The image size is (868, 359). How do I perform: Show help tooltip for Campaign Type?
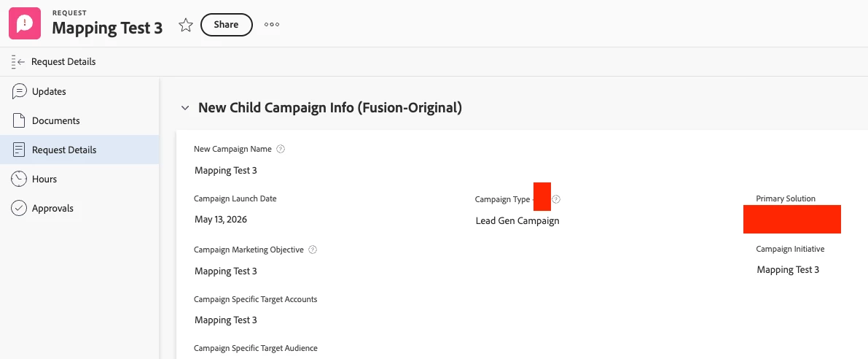pyautogui.click(x=556, y=199)
